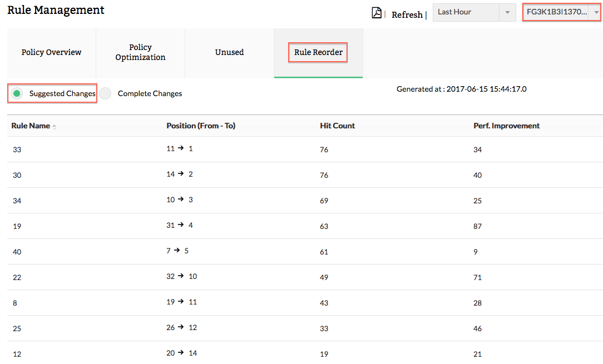
Task: Expand the time period dropdown arrow
Action: coord(507,12)
